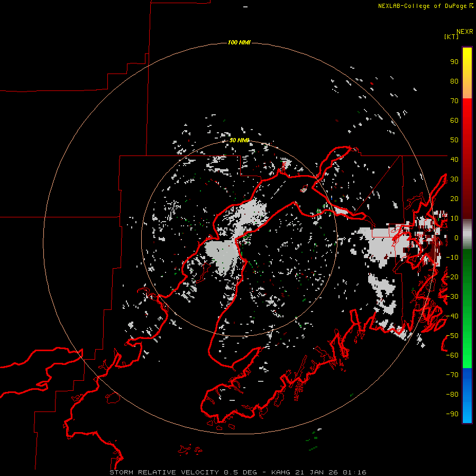Click the light blue segment of color bar
This screenshot has width=476, height=476.
[x=467, y=413]
